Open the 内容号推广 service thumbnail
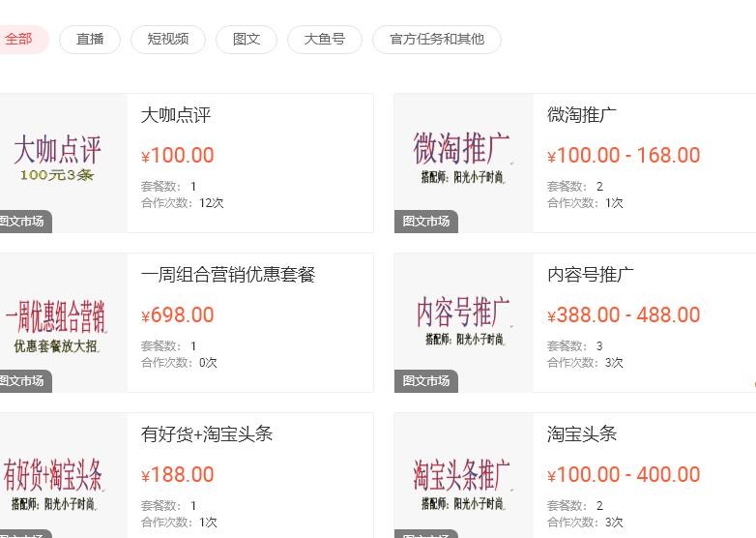This screenshot has height=538, width=756. point(464,323)
